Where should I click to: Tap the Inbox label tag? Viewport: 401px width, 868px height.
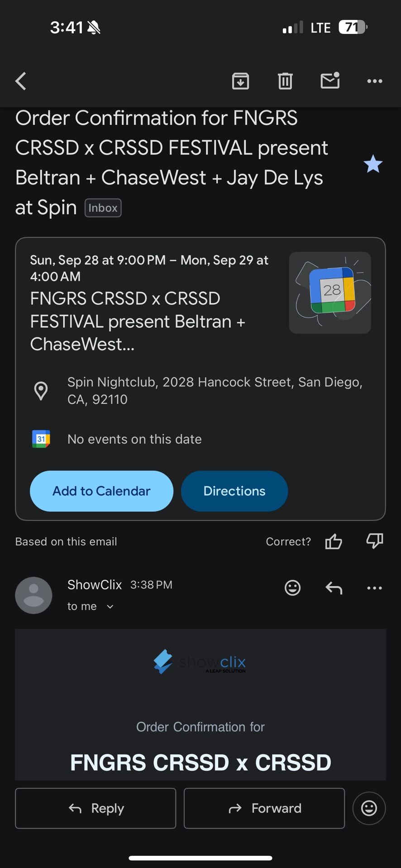[x=103, y=208]
